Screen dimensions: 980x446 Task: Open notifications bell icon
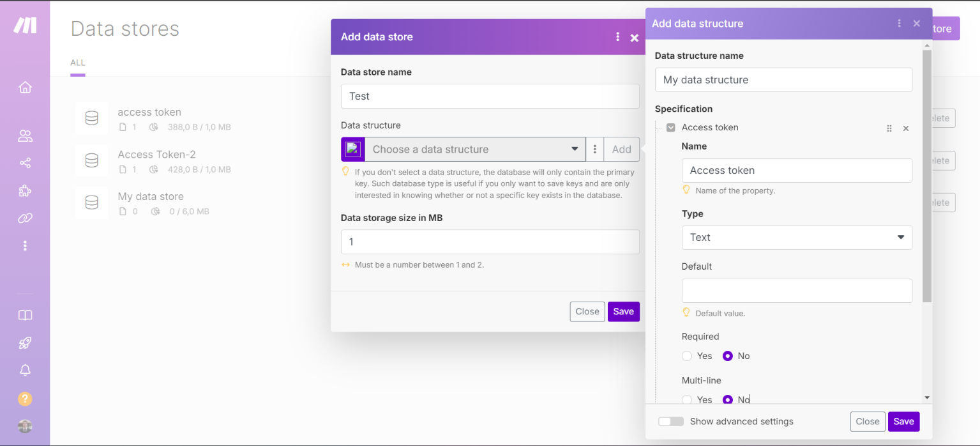(25, 371)
